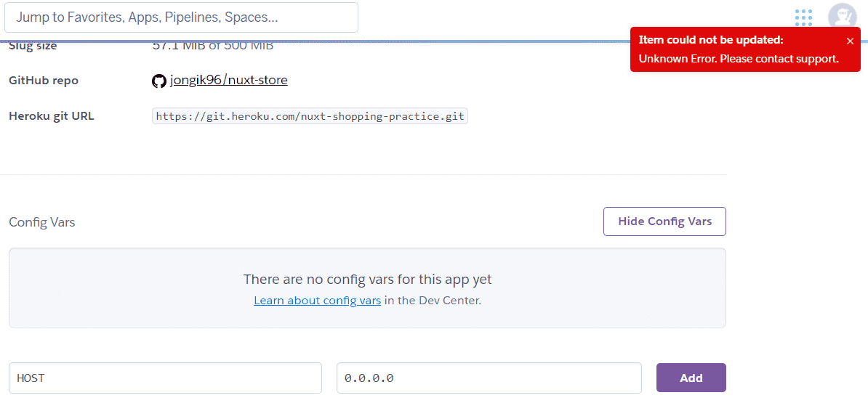Click the 'Unknown Error. Please contact support' message
Screen dimensions: 868x419
(x=739, y=59)
